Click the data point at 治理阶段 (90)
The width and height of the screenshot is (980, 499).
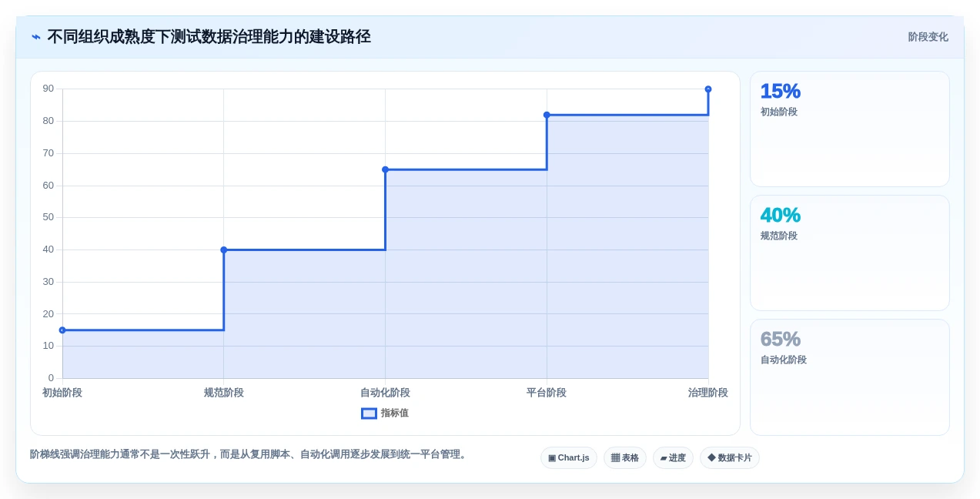pyautogui.click(x=708, y=89)
